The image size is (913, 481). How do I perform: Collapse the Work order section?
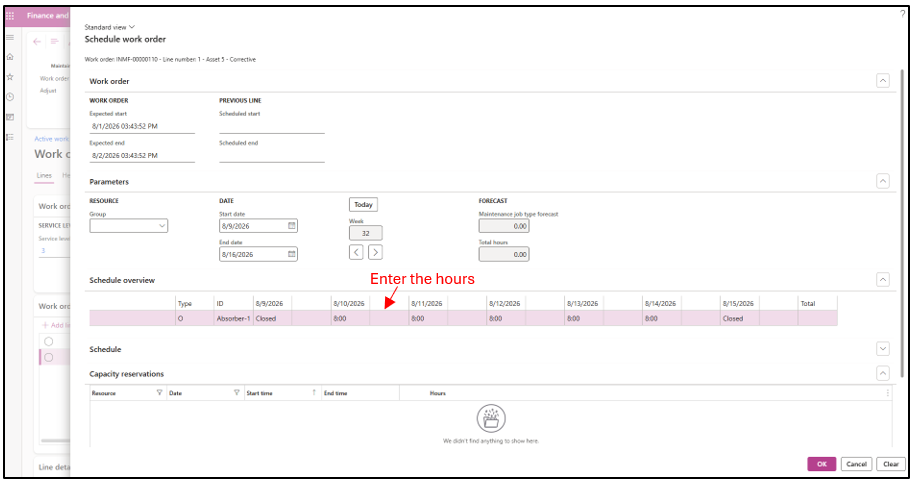(x=883, y=81)
